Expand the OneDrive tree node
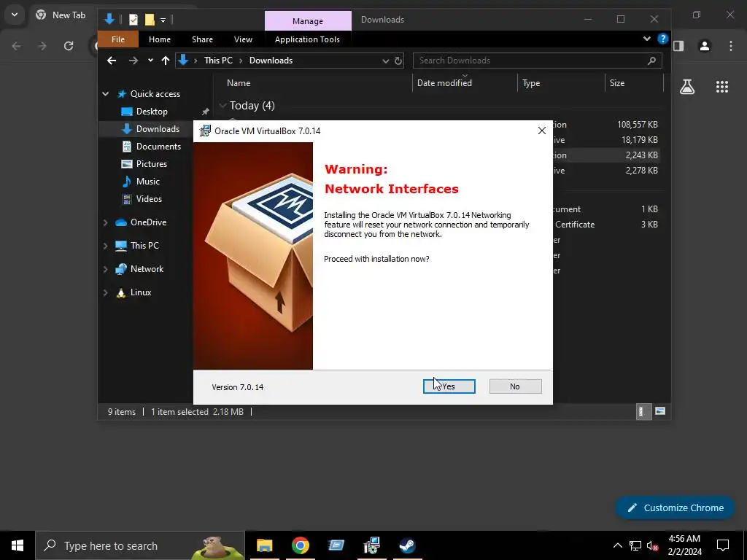This screenshot has height=560, width=747. (x=105, y=222)
